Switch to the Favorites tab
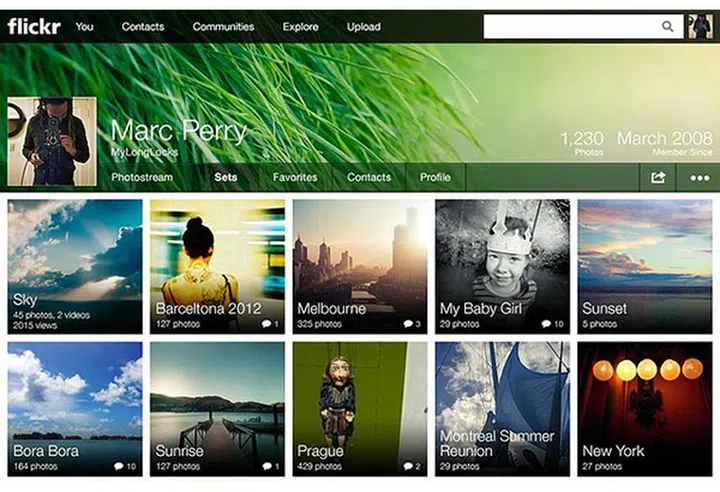 (x=295, y=178)
